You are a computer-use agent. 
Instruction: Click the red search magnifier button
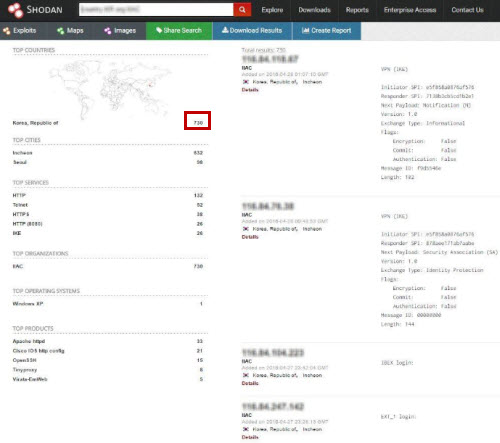click(x=242, y=10)
